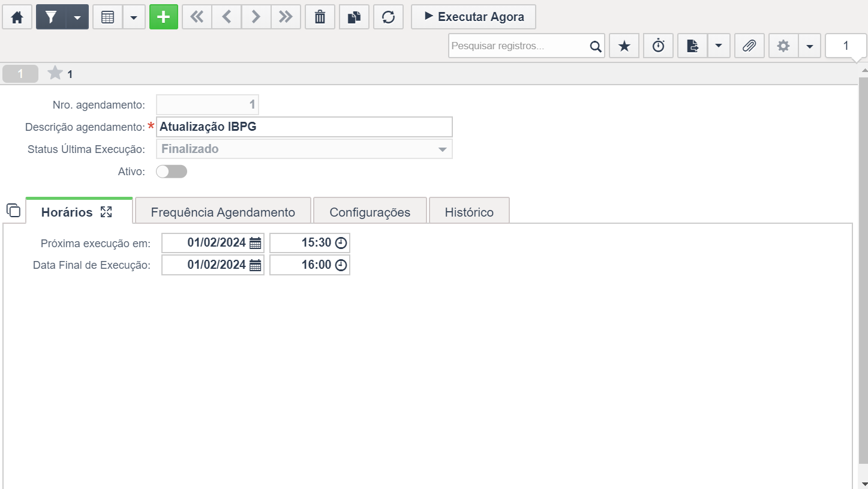Open clock picker for 16:00 time
Viewport: 868px width, 489px height.
tap(341, 265)
